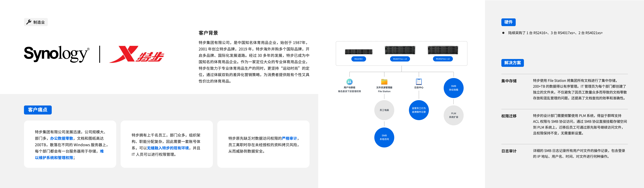Viewport: 644px width, 188px height.
Task: Click the 监管员工行为 blue circle
Action: [419, 110]
